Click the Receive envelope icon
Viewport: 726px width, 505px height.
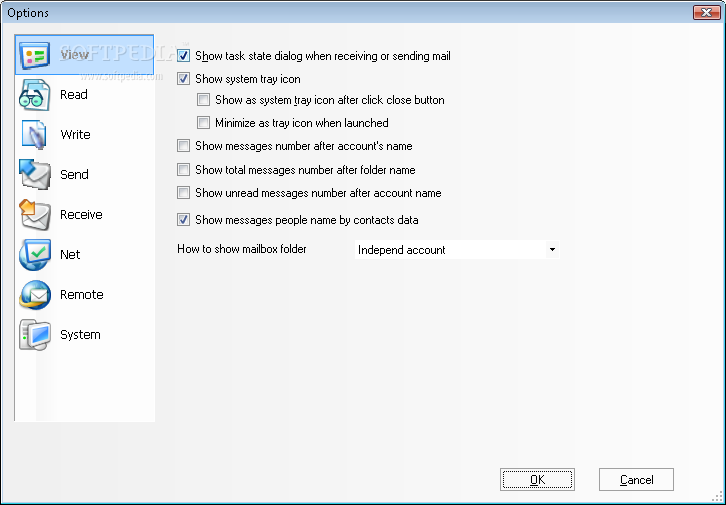tap(34, 215)
